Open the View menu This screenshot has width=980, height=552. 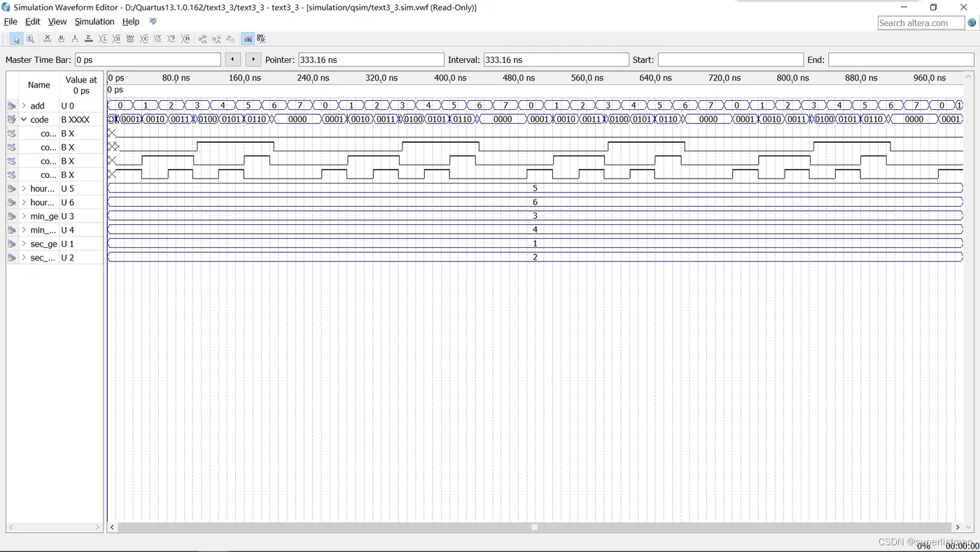(x=57, y=22)
